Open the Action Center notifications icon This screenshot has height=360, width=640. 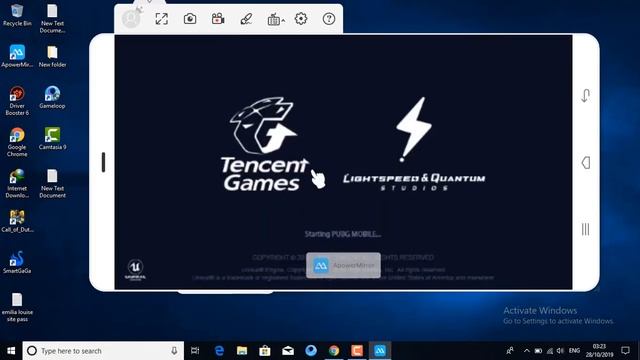(x=625, y=351)
